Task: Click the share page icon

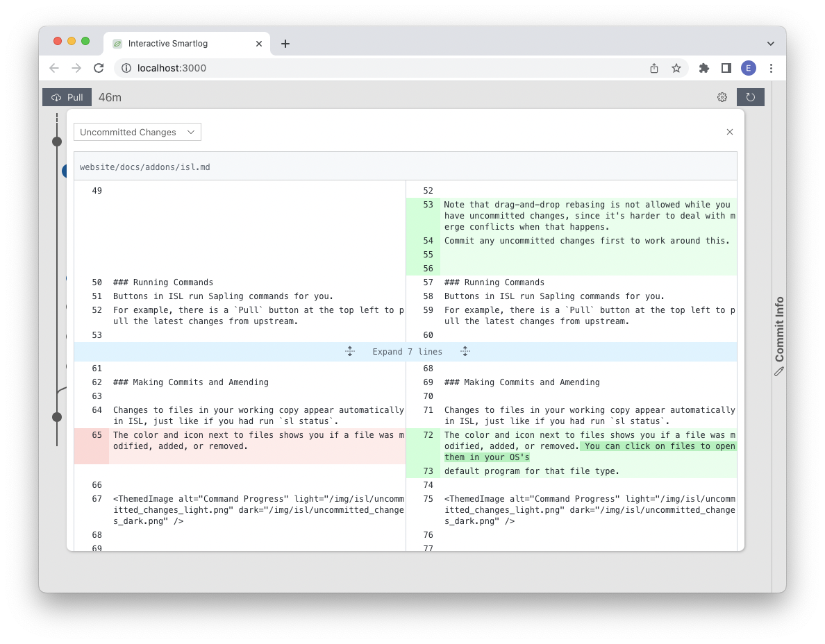Action: 654,68
